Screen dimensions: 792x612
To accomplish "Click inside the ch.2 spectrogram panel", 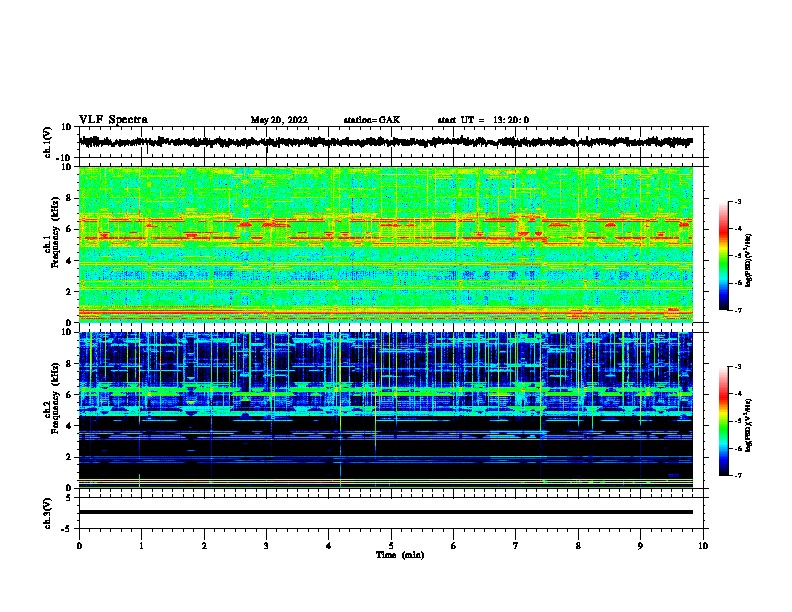I will click(386, 410).
